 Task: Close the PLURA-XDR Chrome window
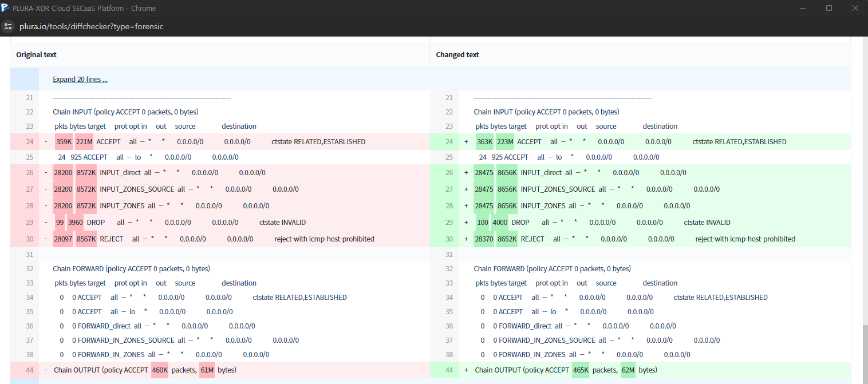(855, 8)
